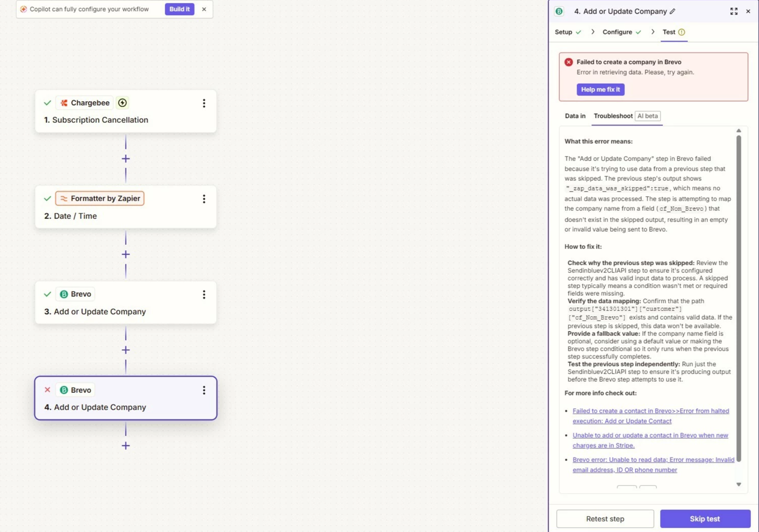Click the Skip test button
This screenshot has height=532, width=759.
point(705,518)
